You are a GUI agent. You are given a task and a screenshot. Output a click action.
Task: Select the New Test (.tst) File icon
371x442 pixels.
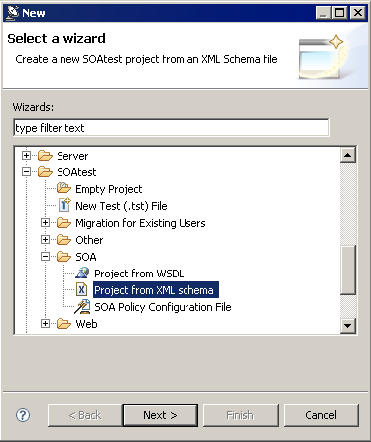64,205
